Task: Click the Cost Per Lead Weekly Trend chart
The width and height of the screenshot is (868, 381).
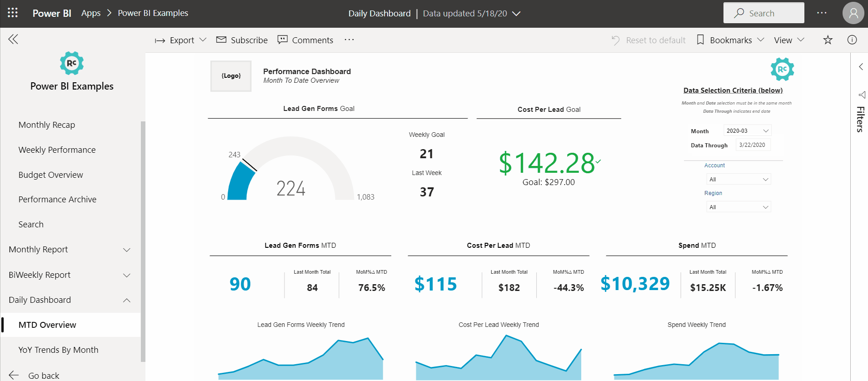Action: click(499, 357)
